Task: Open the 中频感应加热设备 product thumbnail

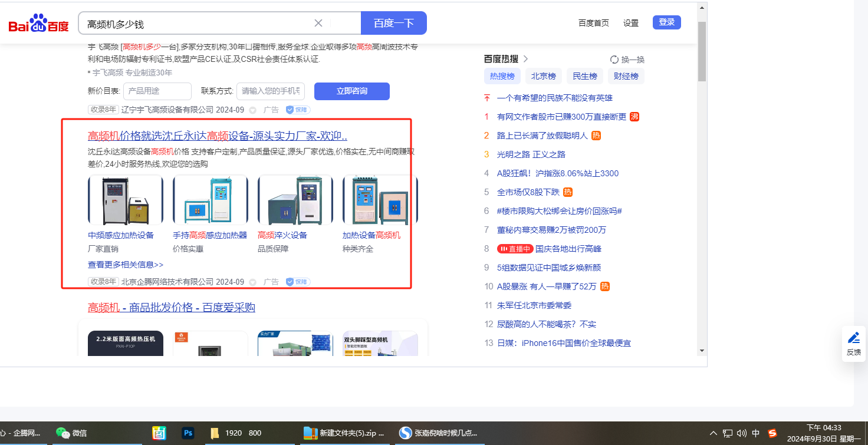Action: click(x=126, y=200)
